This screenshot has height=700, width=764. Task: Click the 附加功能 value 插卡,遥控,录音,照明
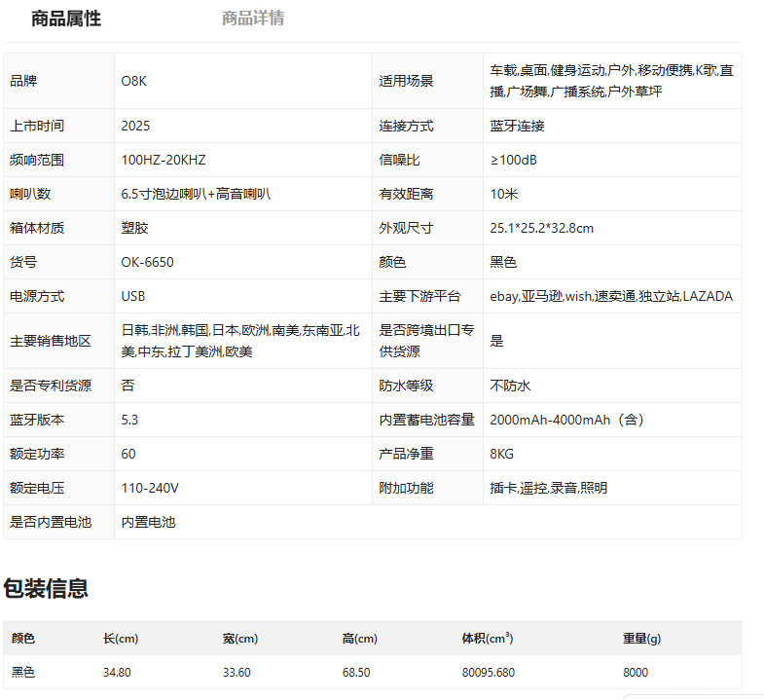[548, 488]
